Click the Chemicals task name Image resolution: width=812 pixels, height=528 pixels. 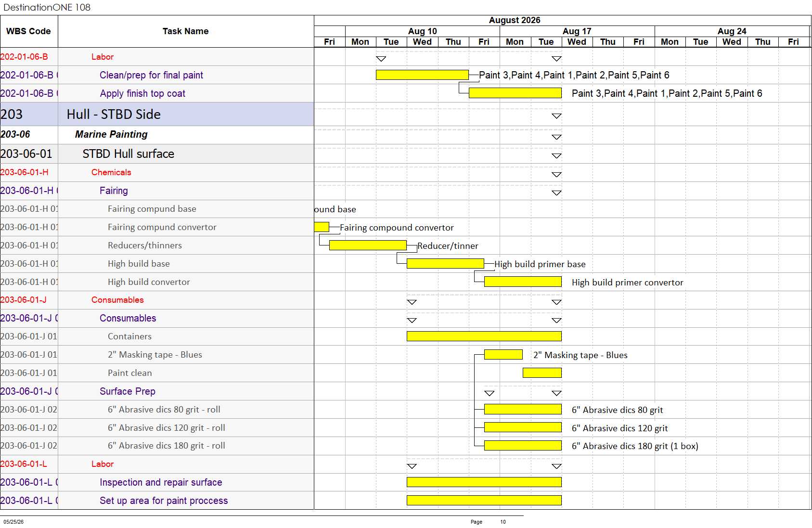pyautogui.click(x=111, y=172)
